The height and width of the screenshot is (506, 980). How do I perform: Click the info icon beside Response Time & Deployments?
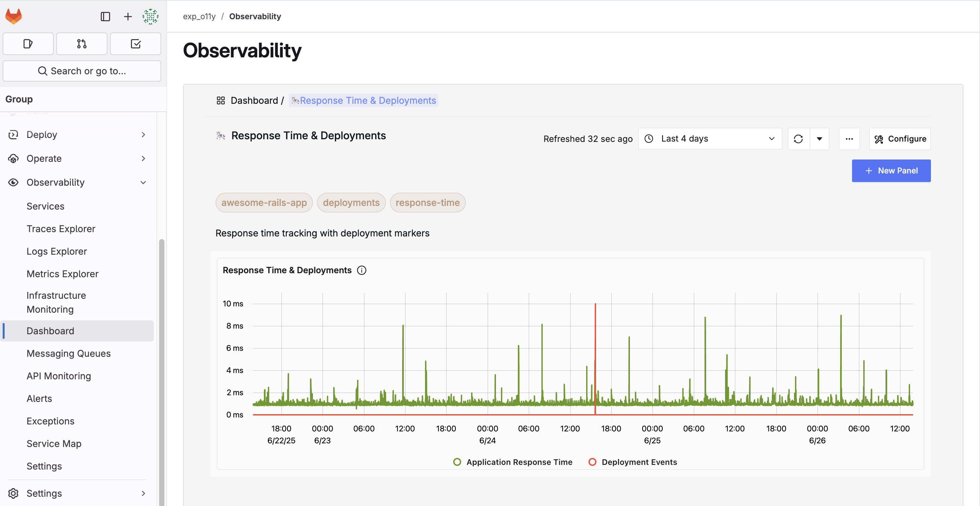tap(361, 270)
